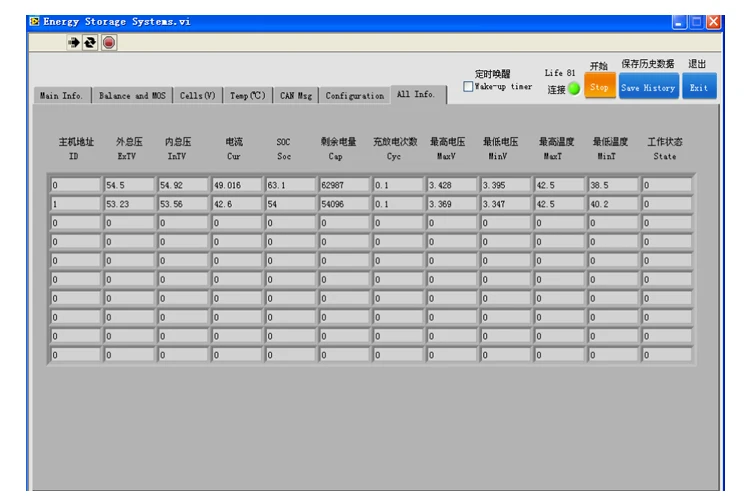This screenshot has width=750, height=504.
Task: Select the Cur field showing 42.6
Action: (236, 204)
